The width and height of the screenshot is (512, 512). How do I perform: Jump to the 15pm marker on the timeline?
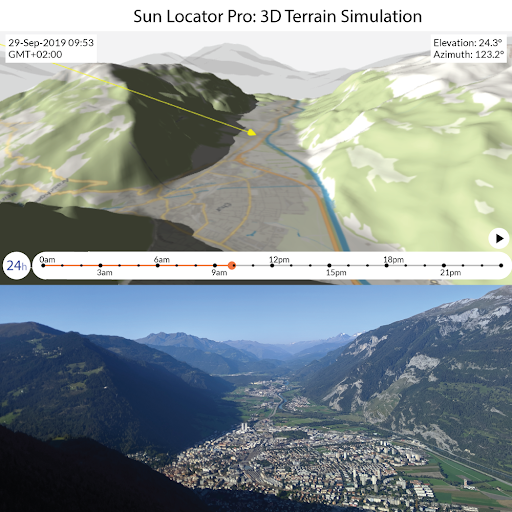(x=329, y=265)
